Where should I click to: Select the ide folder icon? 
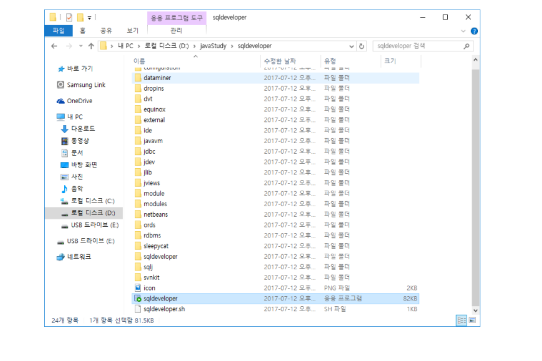pyautogui.click(x=138, y=130)
